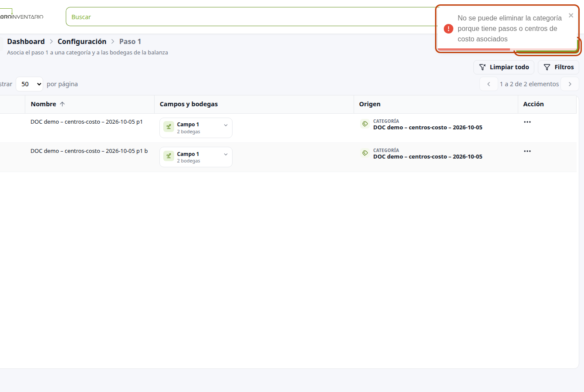Click the Paso 1 breadcrumb
This screenshot has height=392, width=584.
pos(130,41)
